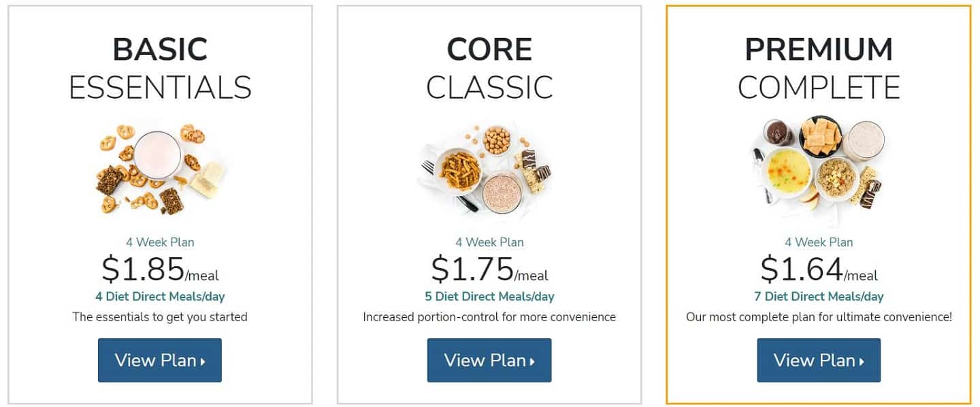Viewport: 980px width, 407px height.
Task: Click 4 Week Plan label in Premium card
Action: pos(819,242)
